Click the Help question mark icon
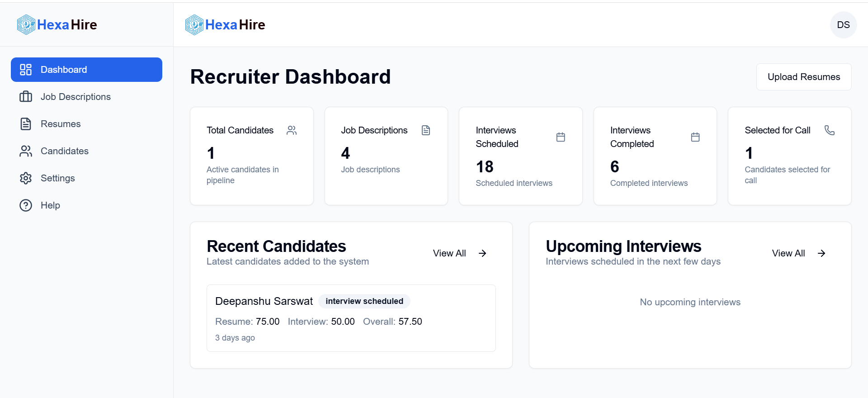 [25, 205]
